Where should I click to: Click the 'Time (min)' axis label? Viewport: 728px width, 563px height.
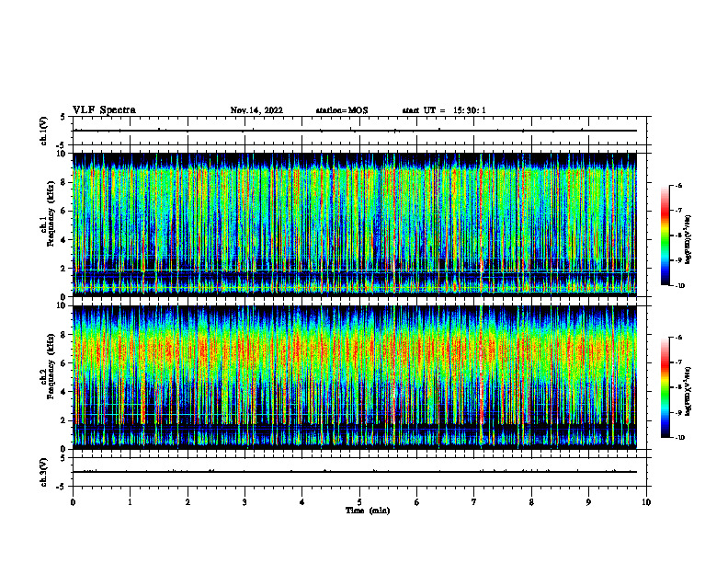pyautogui.click(x=368, y=511)
